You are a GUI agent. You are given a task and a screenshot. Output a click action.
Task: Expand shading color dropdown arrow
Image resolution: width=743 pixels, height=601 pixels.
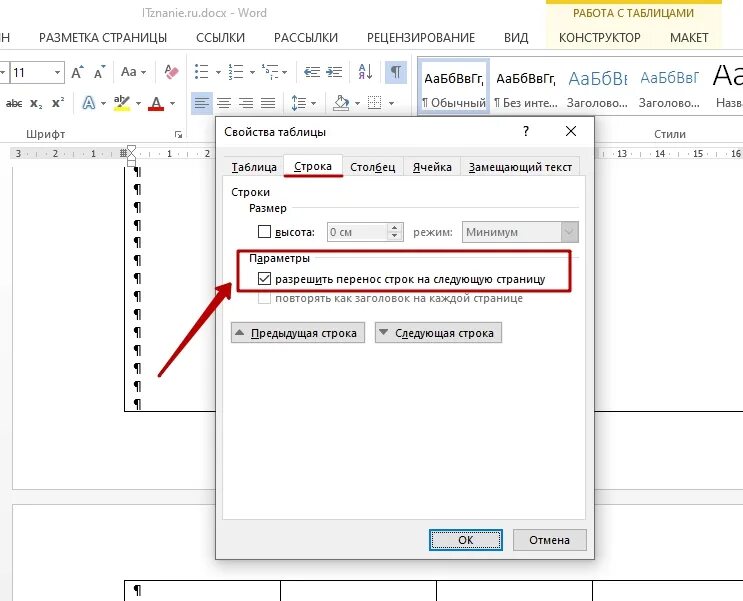click(x=357, y=103)
